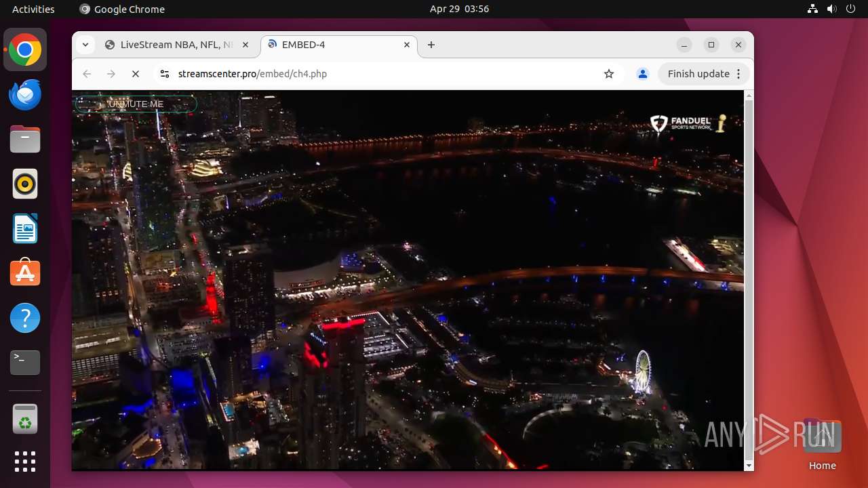Viewport: 868px width, 488px height.
Task: Switch to the LiveStream NBA, NFL tab
Action: [x=178, y=45]
